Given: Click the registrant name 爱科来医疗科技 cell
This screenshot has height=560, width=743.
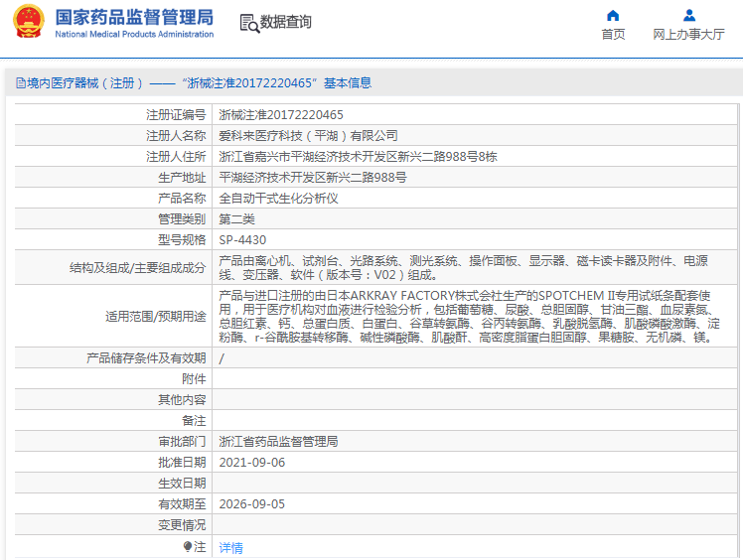Looking at the screenshot, I should click(308, 136).
